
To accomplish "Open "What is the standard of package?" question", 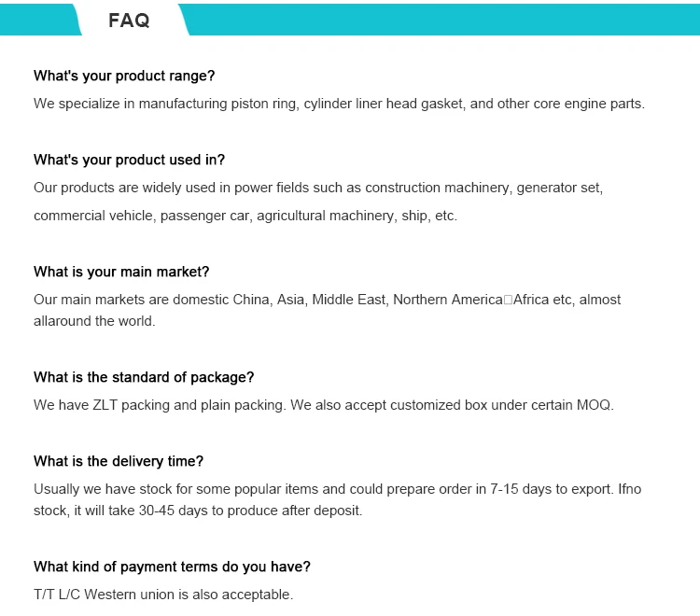I will pos(144,377).
